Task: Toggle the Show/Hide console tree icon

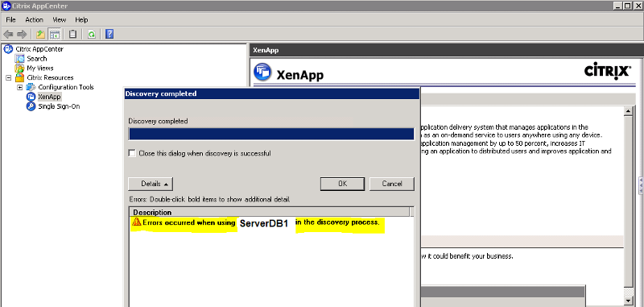Action: [x=55, y=34]
